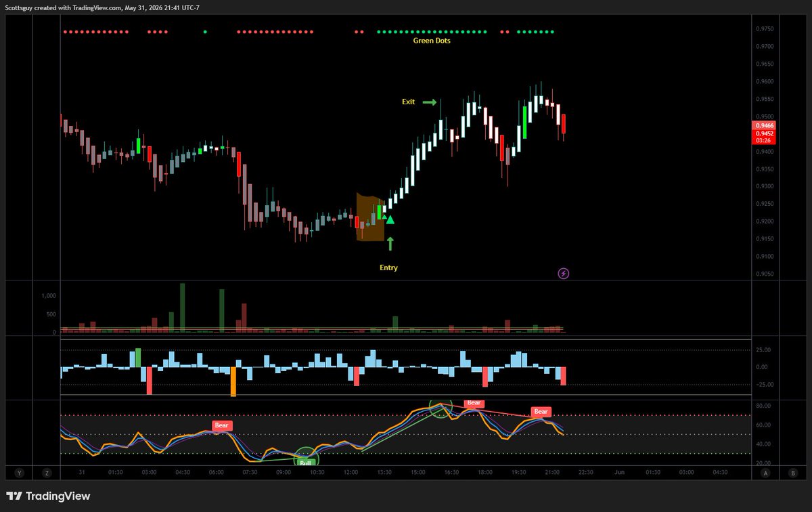Click the 0.9300 price axis label
This screenshot has width=812, height=512.
tap(765, 186)
